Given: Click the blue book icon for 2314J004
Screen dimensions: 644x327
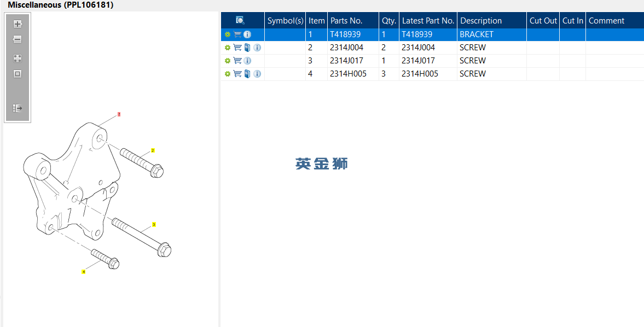Looking at the screenshot, I should [x=247, y=48].
